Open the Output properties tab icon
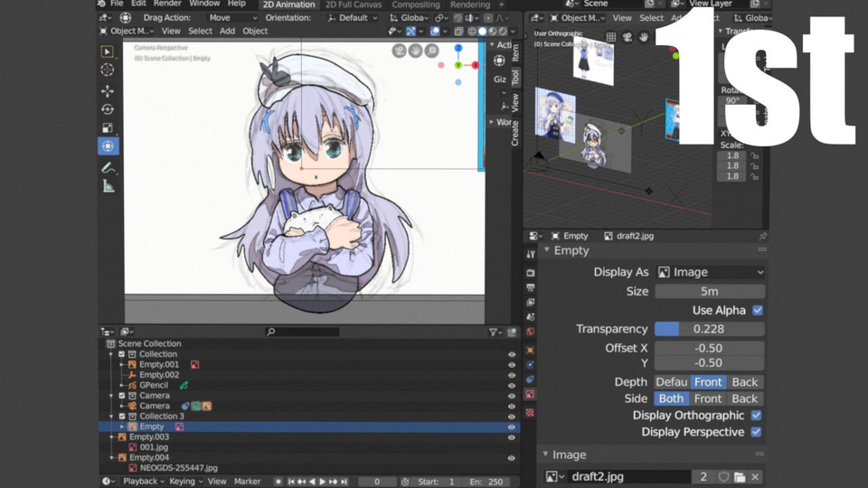Image resolution: width=868 pixels, height=488 pixels. [x=531, y=287]
